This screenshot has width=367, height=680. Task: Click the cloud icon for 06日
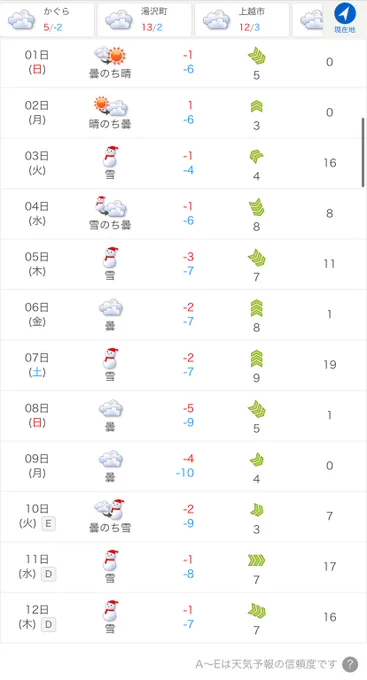(x=110, y=308)
